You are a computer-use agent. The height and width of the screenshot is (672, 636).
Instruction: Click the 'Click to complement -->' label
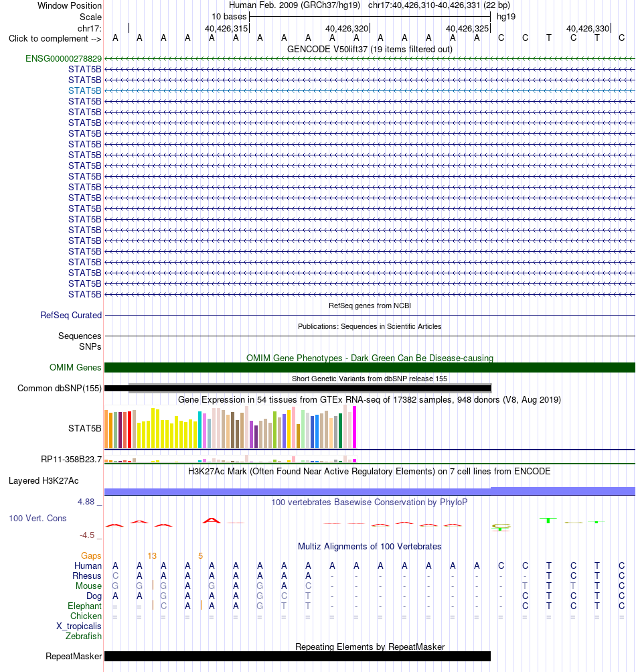[x=55, y=39]
